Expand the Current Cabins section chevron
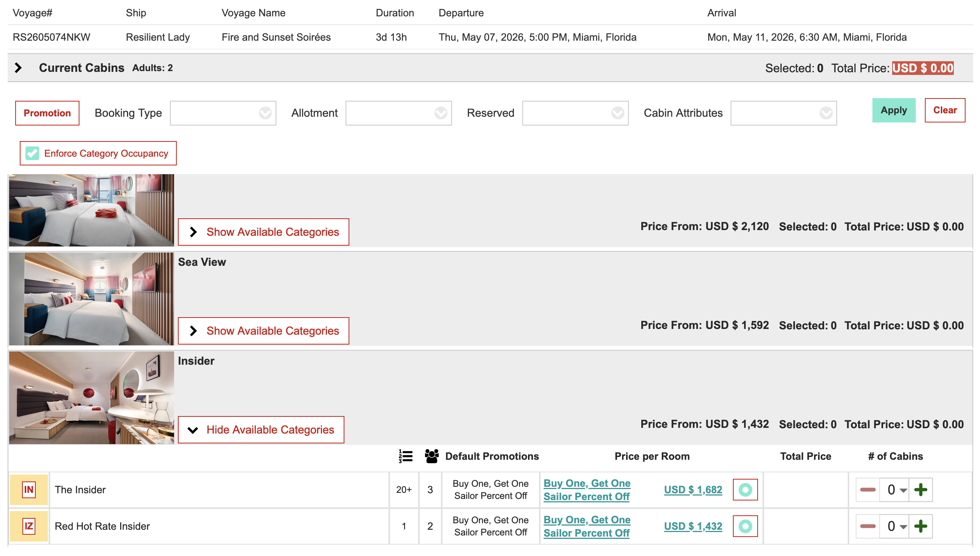 [x=18, y=68]
